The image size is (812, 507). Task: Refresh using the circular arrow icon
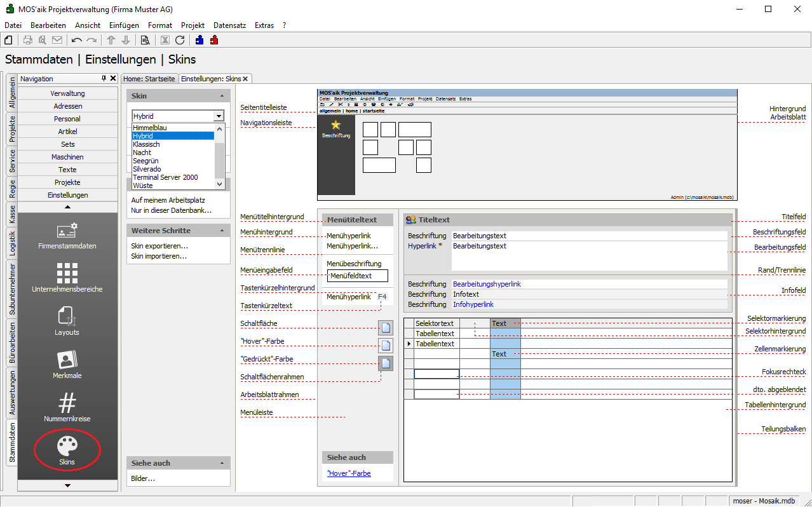coord(180,40)
